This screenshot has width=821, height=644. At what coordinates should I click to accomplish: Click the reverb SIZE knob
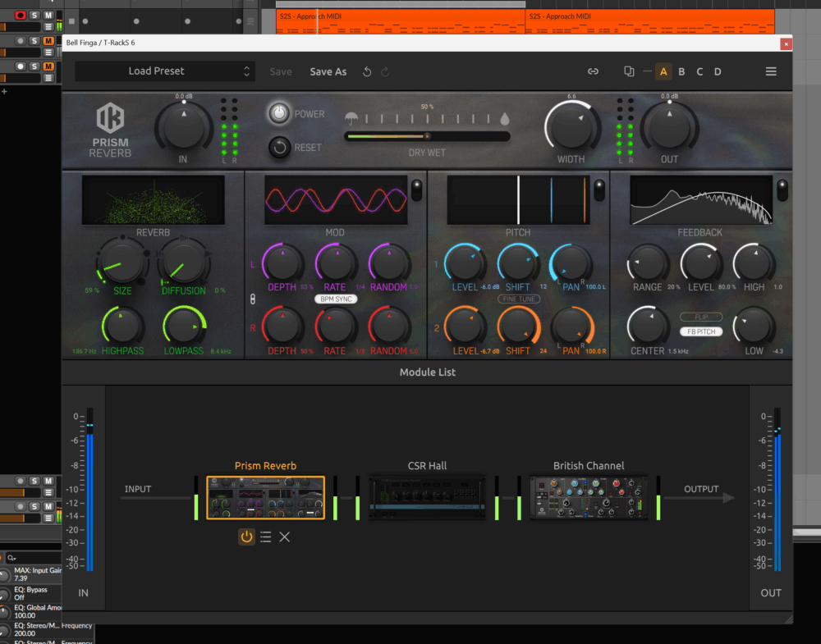[x=122, y=262]
